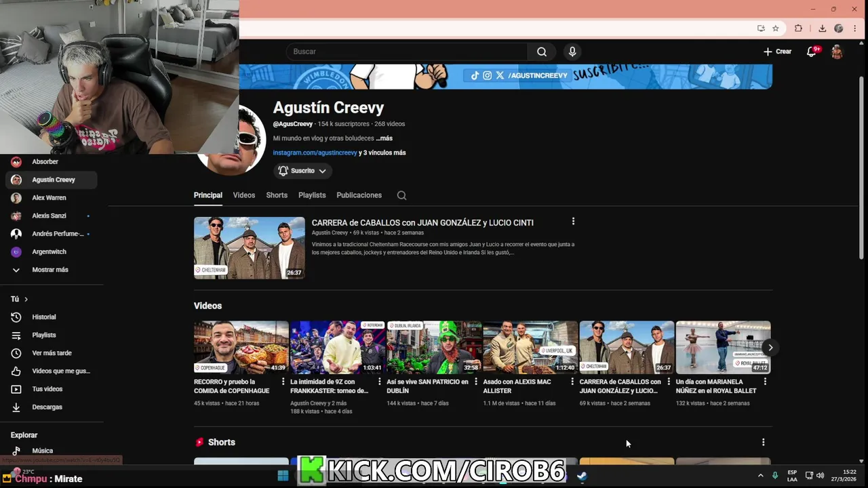Screen dimensions: 868x488
Task: Click the Windows Start button
Action: coord(283,476)
